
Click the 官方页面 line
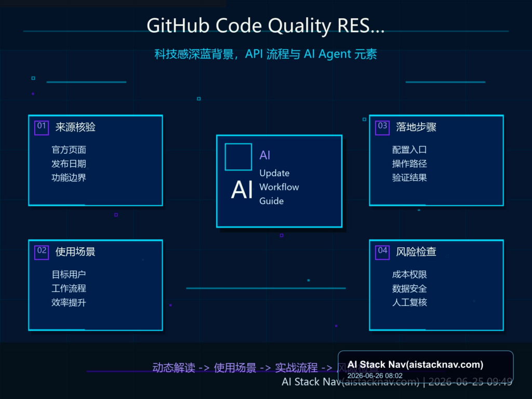[69, 150]
